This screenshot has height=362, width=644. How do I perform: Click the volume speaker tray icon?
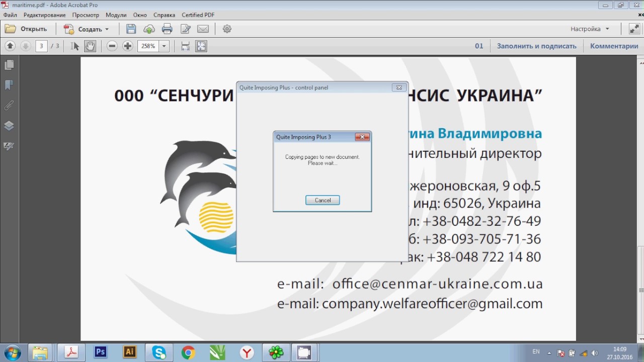(x=595, y=353)
